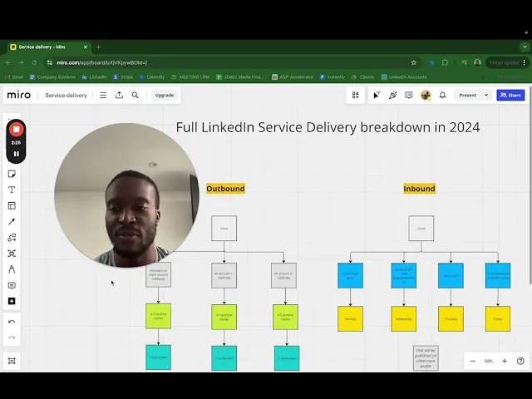This screenshot has height=399, width=532.
Task: Open the apps grid icon
Action: click(x=356, y=96)
